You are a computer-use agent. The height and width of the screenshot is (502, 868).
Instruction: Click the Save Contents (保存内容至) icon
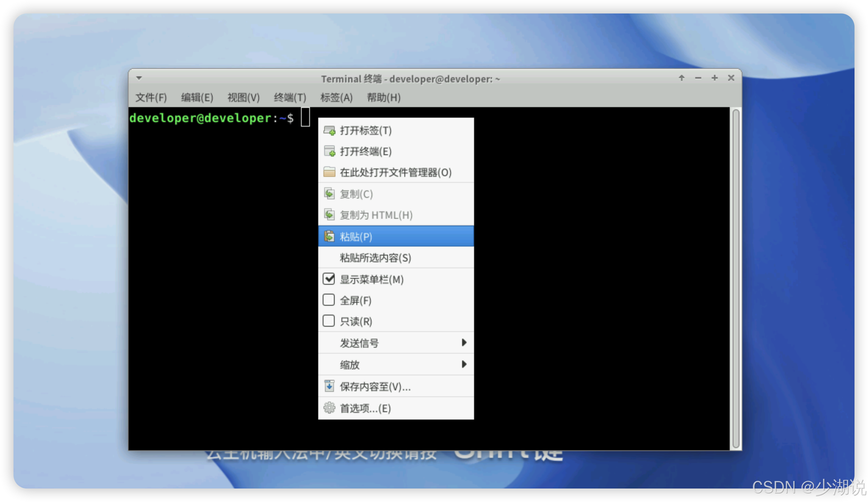329,386
